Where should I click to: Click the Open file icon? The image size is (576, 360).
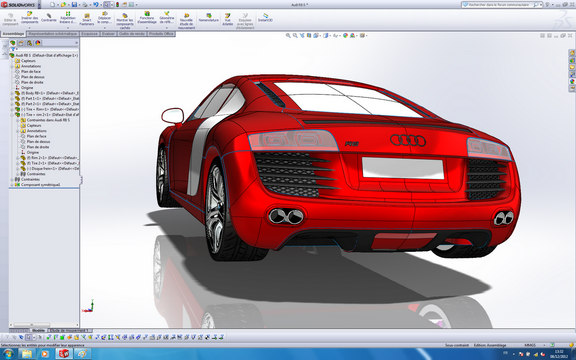[x=63, y=4]
